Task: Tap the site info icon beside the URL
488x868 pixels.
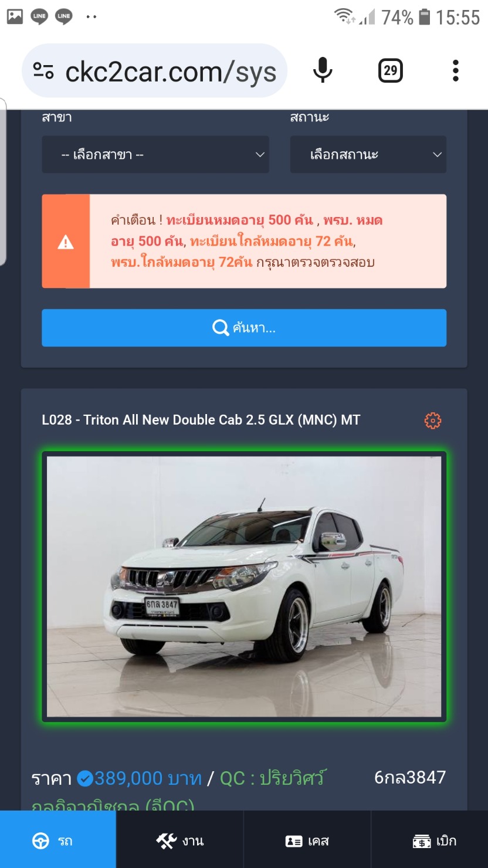Action: [x=43, y=71]
